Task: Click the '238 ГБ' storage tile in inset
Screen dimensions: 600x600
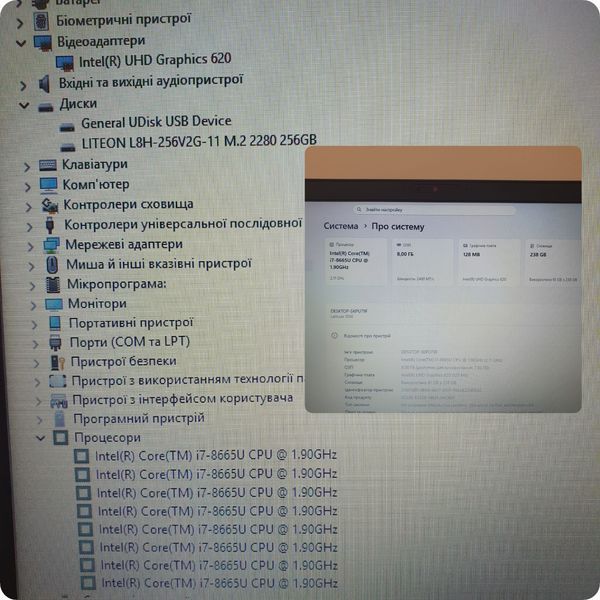Action: click(553, 262)
